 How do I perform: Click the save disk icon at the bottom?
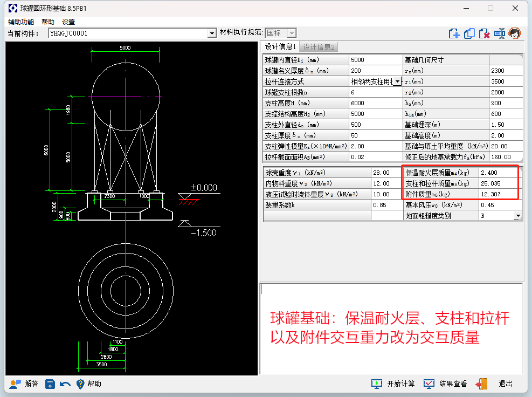(50, 384)
